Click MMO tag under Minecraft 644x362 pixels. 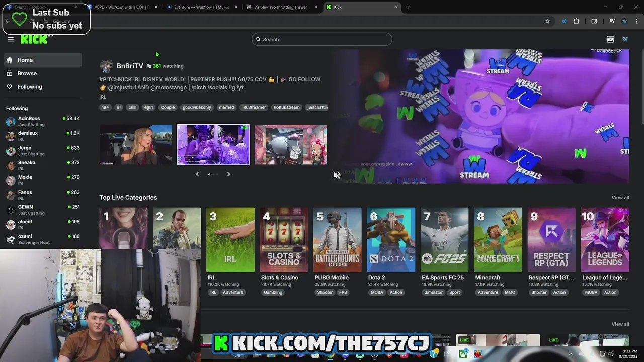tap(510, 292)
